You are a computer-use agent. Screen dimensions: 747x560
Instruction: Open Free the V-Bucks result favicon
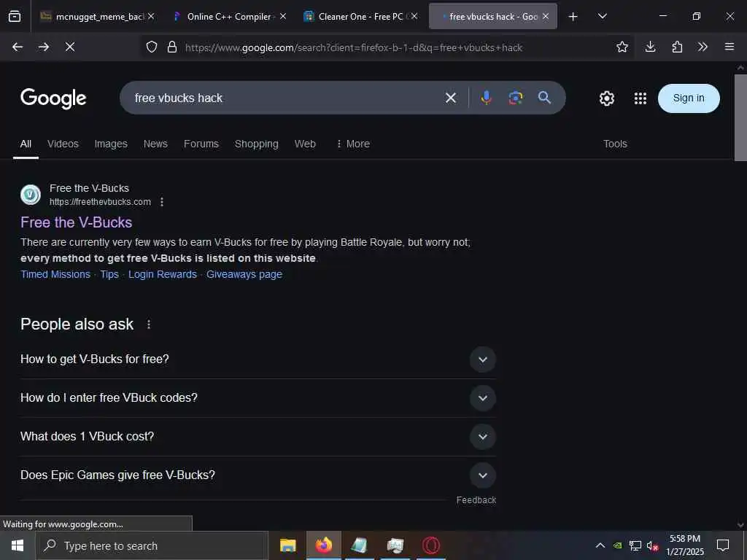pos(31,195)
